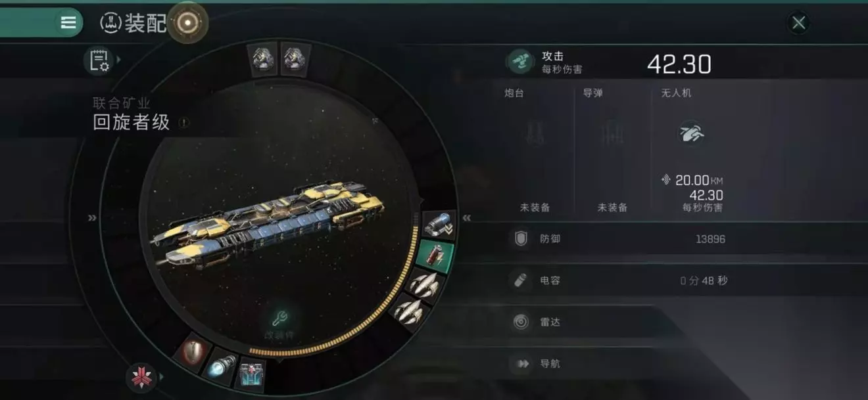Screen dimensions: 868x400
Task: Select the first high-slot module at top
Action: point(263,59)
